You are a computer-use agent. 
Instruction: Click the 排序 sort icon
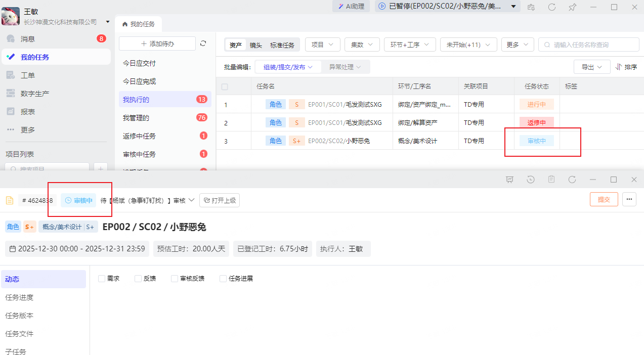626,66
